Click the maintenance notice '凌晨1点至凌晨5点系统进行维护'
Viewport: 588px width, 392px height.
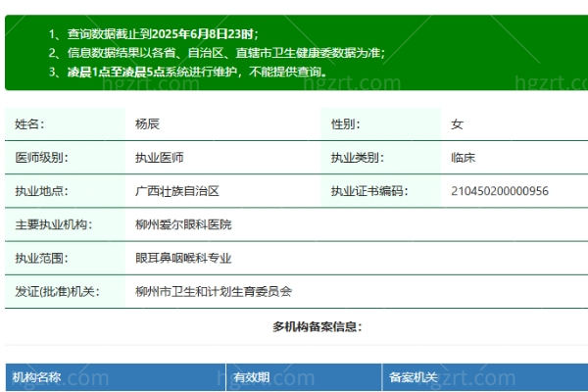[197, 72]
